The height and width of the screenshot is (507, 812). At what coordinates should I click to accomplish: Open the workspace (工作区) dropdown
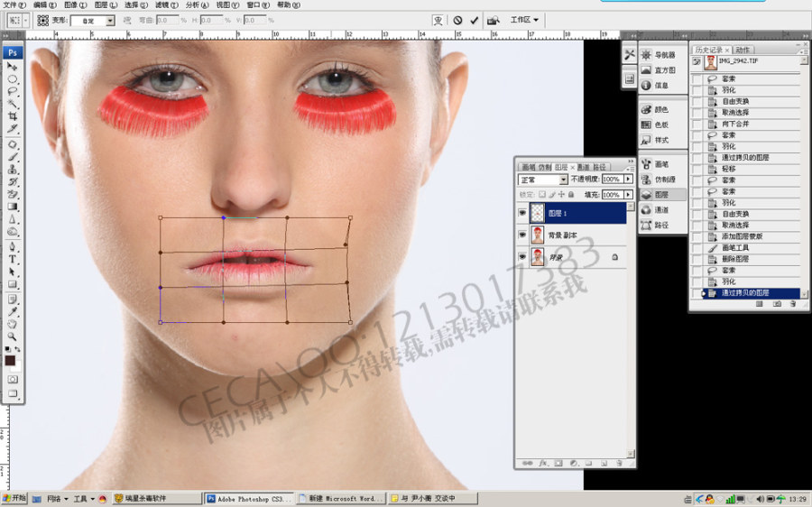pyautogui.click(x=524, y=20)
